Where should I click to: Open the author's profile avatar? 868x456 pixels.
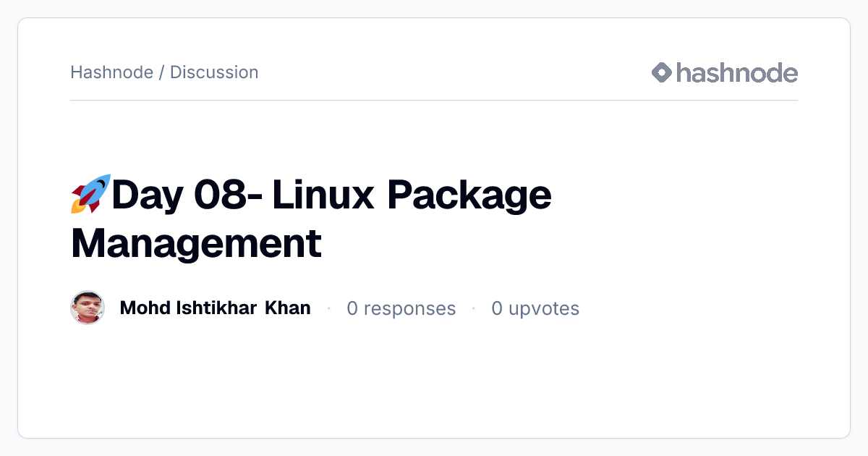88,308
